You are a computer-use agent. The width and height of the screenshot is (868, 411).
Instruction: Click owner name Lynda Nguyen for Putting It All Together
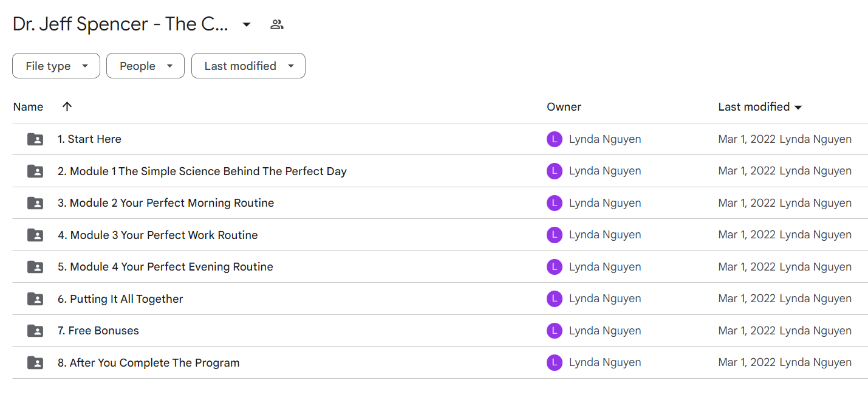click(x=605, y=299)
